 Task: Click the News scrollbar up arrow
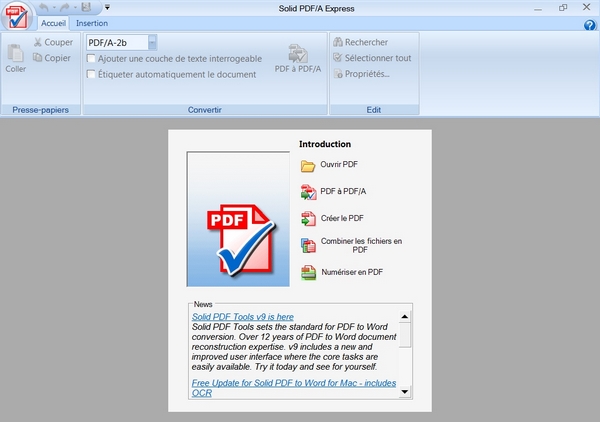(x=404, y=317)
